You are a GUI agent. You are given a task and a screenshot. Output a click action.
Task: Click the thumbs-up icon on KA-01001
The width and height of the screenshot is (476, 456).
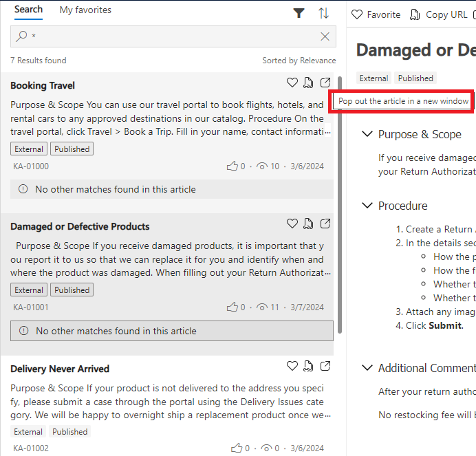click(232, 307)
